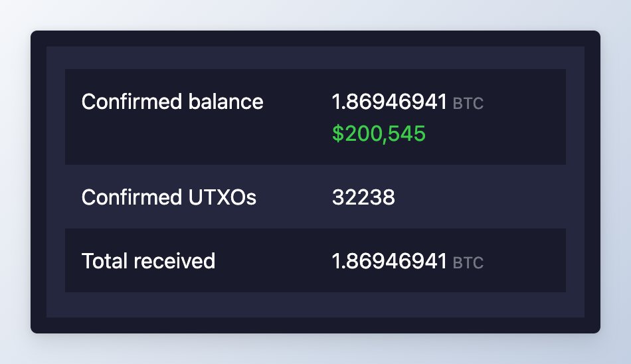Click the word 'Confirmed' in the balance row
The height and width of the screenshot is (364, 631).
(132, 102)
